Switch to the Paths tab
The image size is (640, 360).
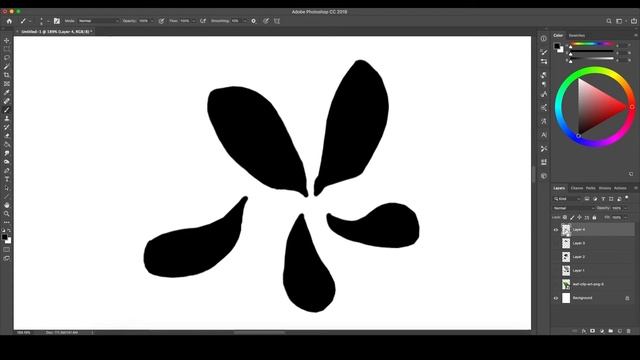[x=591, y=188]
